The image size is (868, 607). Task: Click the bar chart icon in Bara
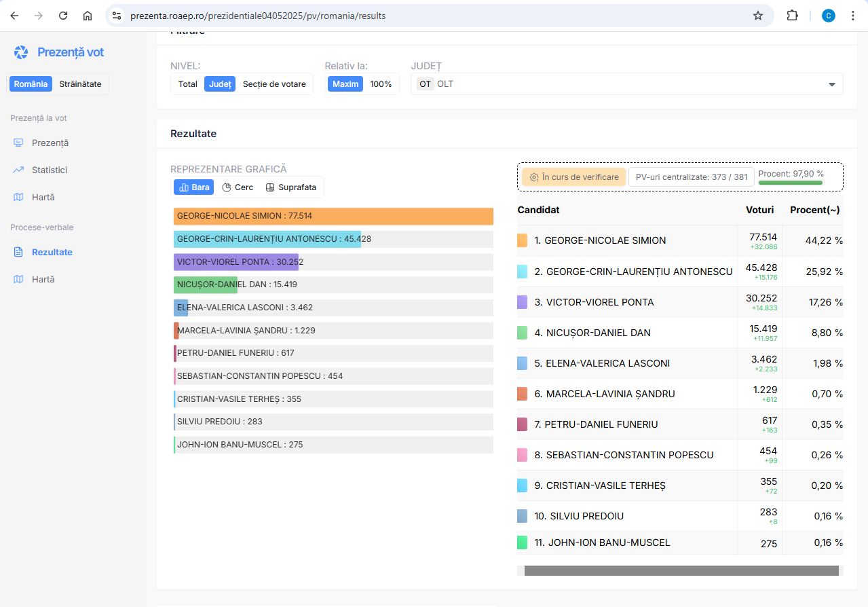(x=183, y=187)
